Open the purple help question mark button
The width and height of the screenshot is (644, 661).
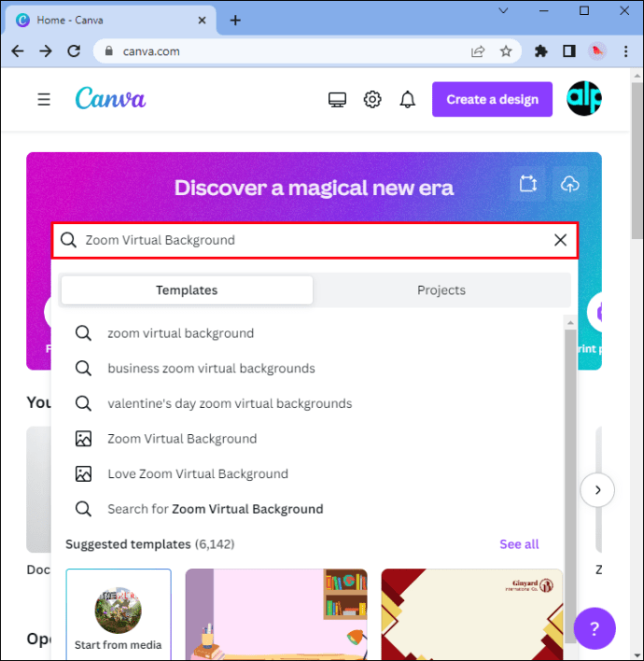[595, 628]
